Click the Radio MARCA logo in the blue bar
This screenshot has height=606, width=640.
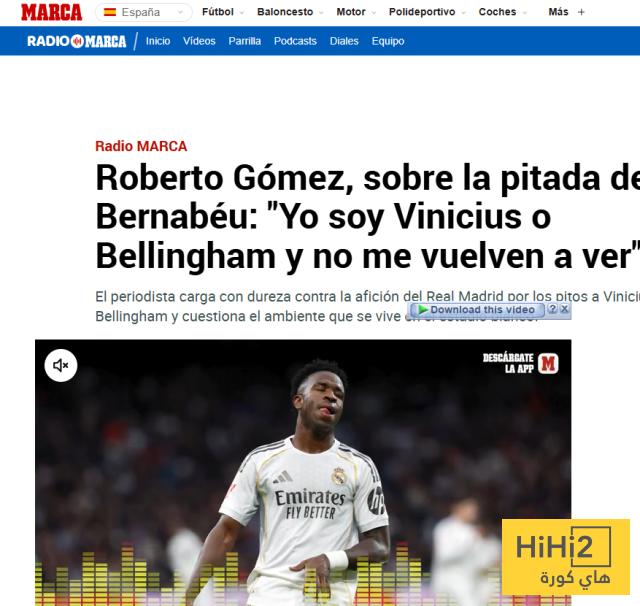[77, 41]
